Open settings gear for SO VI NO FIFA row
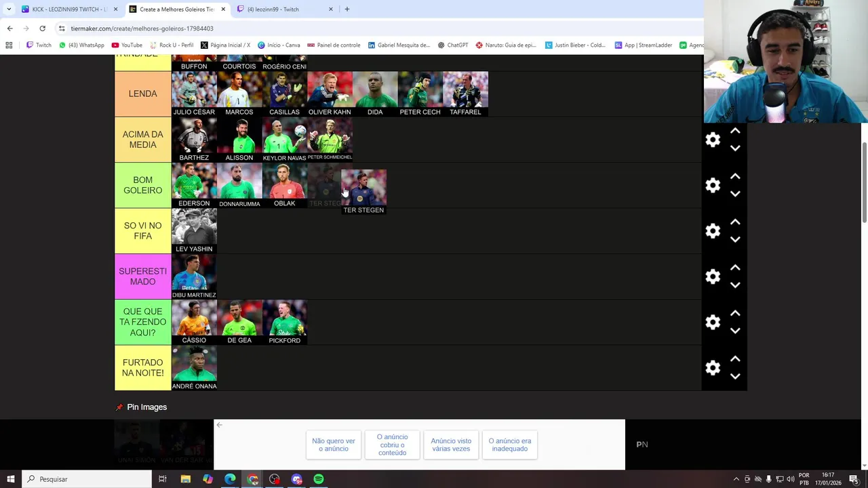 pos(713,231)
